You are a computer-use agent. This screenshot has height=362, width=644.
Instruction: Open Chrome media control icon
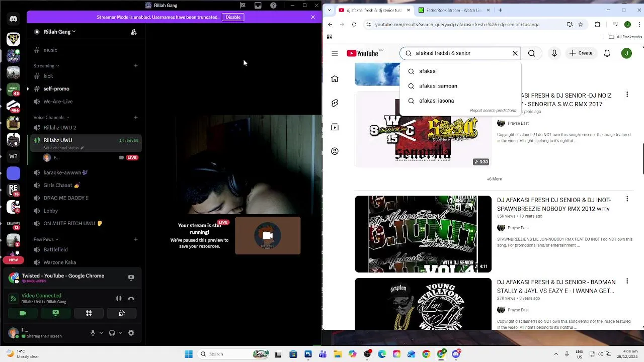615,24
